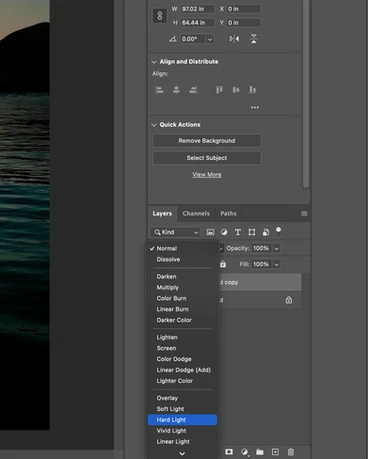Open more align options ellipsis
This screenshot has height=459, width=368.
coord(255,107)
